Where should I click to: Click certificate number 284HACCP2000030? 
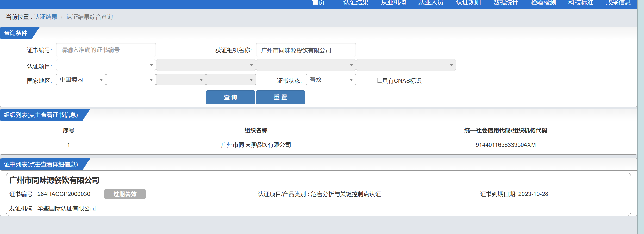click(64, 194)
